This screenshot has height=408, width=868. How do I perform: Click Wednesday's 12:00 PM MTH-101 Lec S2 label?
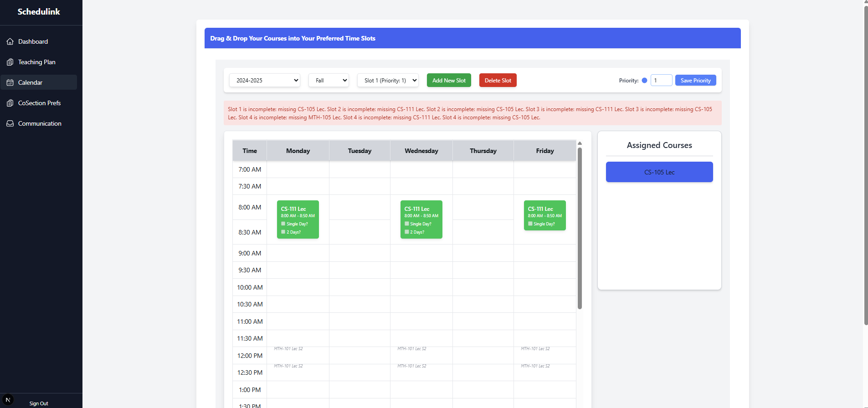click(x=412, y=349)
